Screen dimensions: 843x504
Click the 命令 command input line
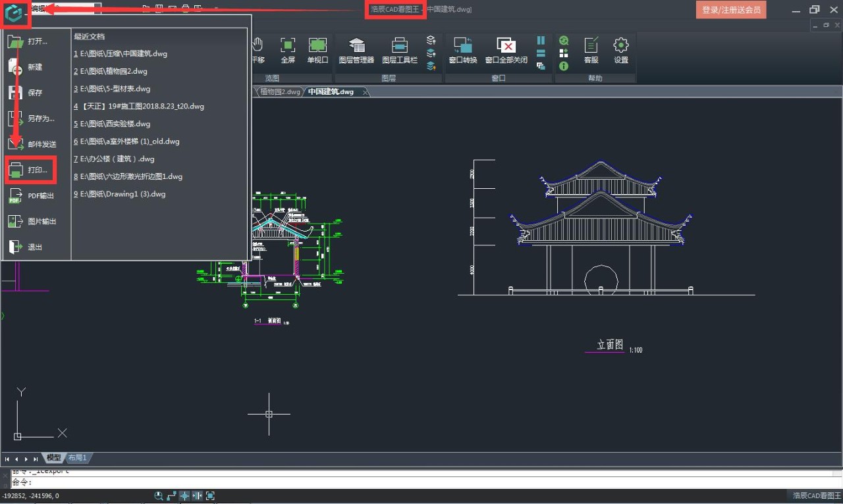point(395,482)
